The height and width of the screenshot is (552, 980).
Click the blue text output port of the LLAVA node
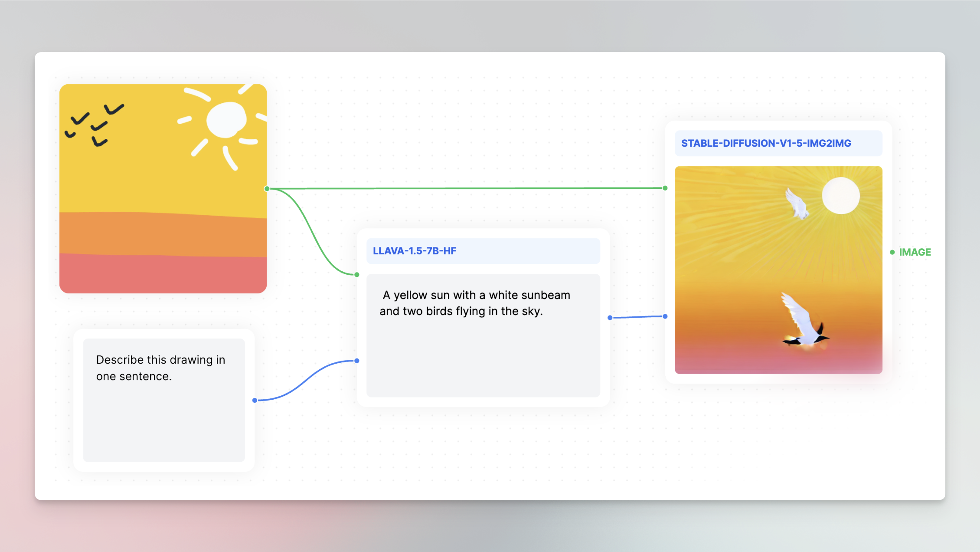click(x=609, y=317)
